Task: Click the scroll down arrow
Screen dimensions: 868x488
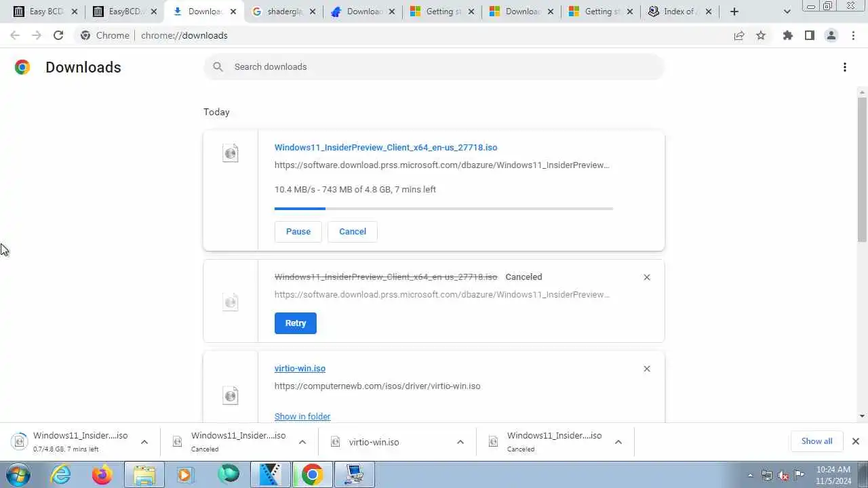Action: (x=863, y=416)
